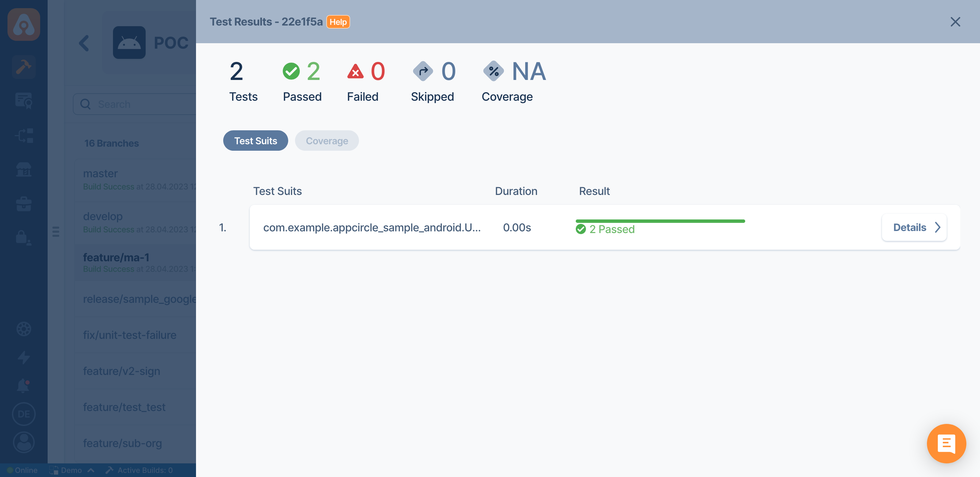Click Active Builds: 0 in status bar
Screen dimensions: 980x477
point(139,470)
